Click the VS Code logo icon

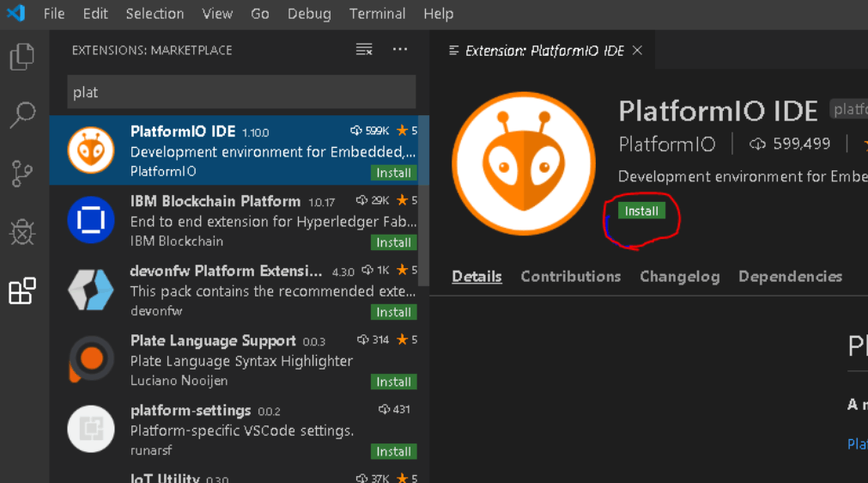pyautogui.click(x=16, y=13)
